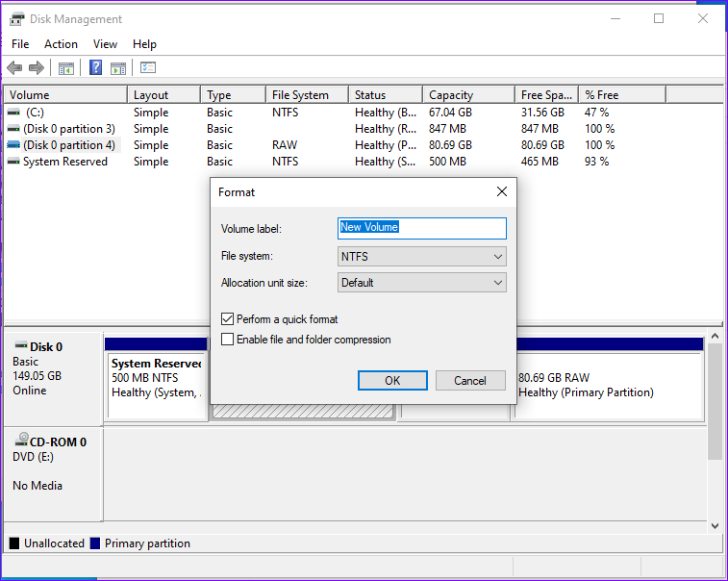Select the (Disk 0 partition 3) row
The height and width of the screenshot is (581, 728).
[69, 129]
